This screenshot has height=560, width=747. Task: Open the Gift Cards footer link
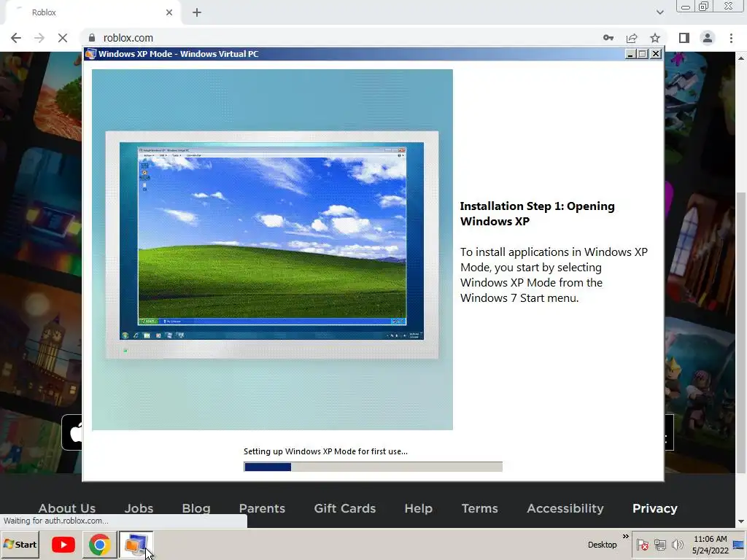click(345, 508)
